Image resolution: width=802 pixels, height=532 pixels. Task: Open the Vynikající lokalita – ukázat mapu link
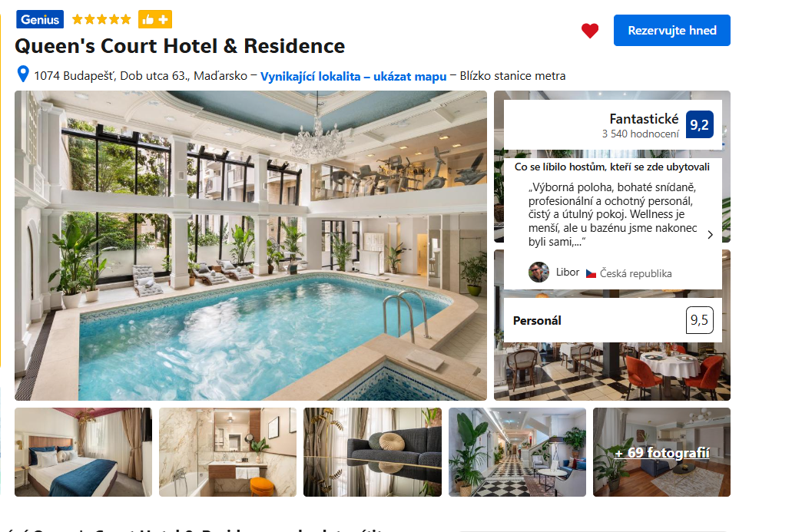point(353,77)
